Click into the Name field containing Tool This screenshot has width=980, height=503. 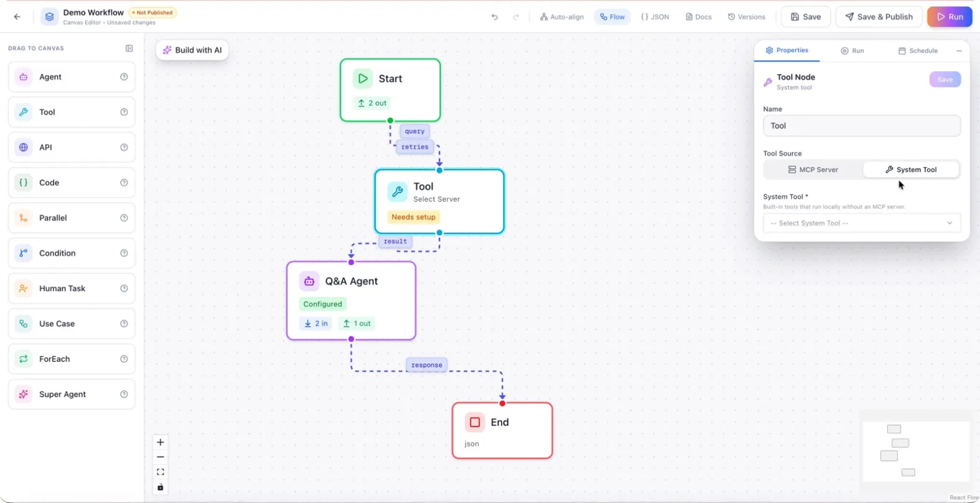(862, 126)
